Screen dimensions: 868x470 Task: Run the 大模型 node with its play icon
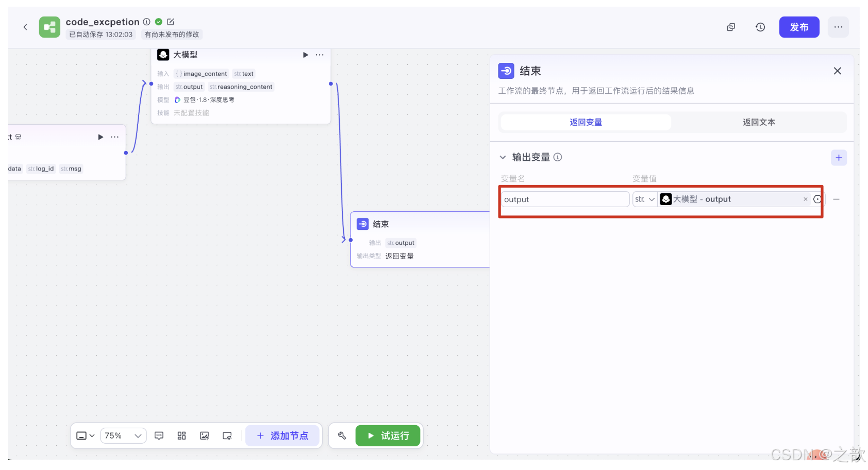pos(305,55)
